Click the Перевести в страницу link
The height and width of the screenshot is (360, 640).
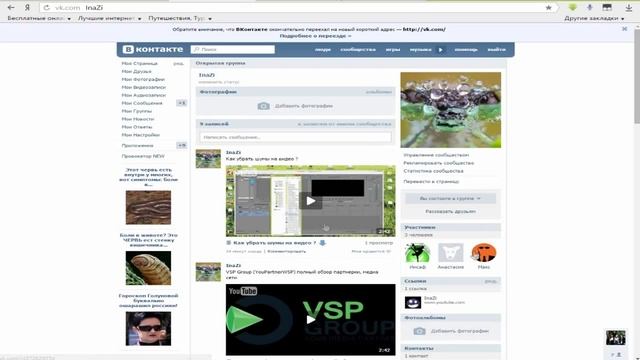tap(431, 181)
